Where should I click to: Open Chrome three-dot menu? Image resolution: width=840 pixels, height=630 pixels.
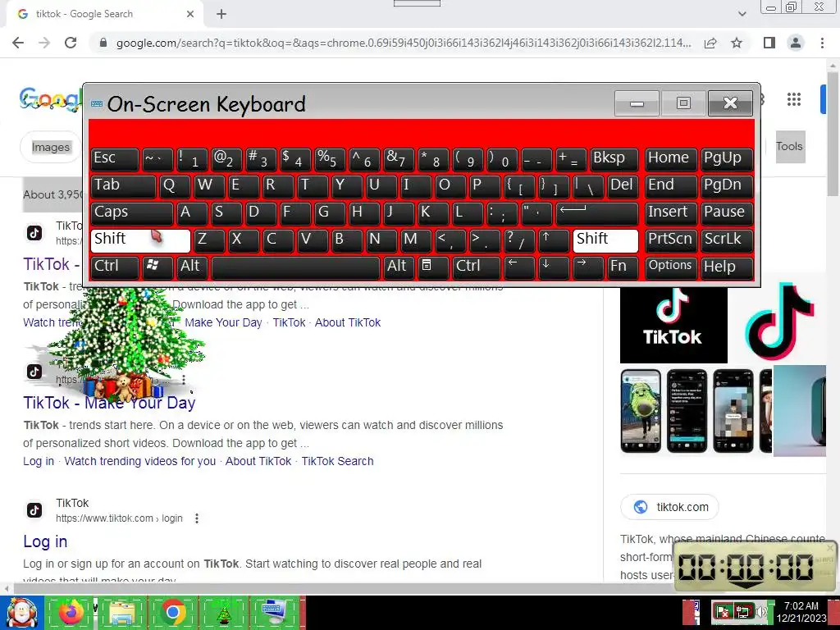(x=822, y=43)
